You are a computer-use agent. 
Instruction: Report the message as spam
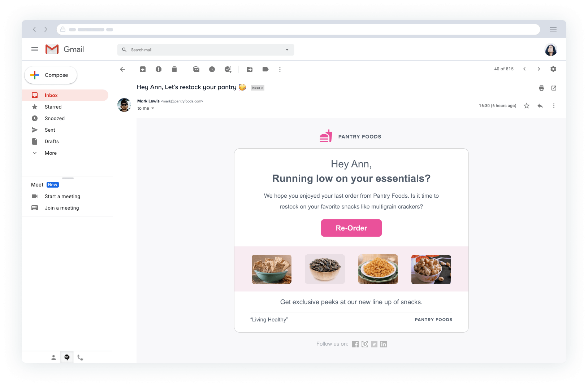click(x=159, y=69)
